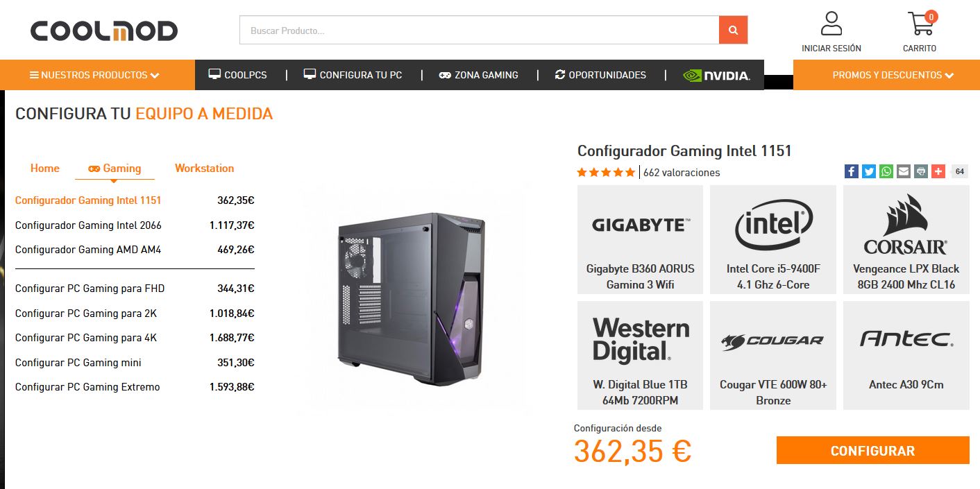The height and width of the screenshot is (489, 980).
Task: Share the configurator on Facebook
Action: pyautogui.click(x=851, y=171)
